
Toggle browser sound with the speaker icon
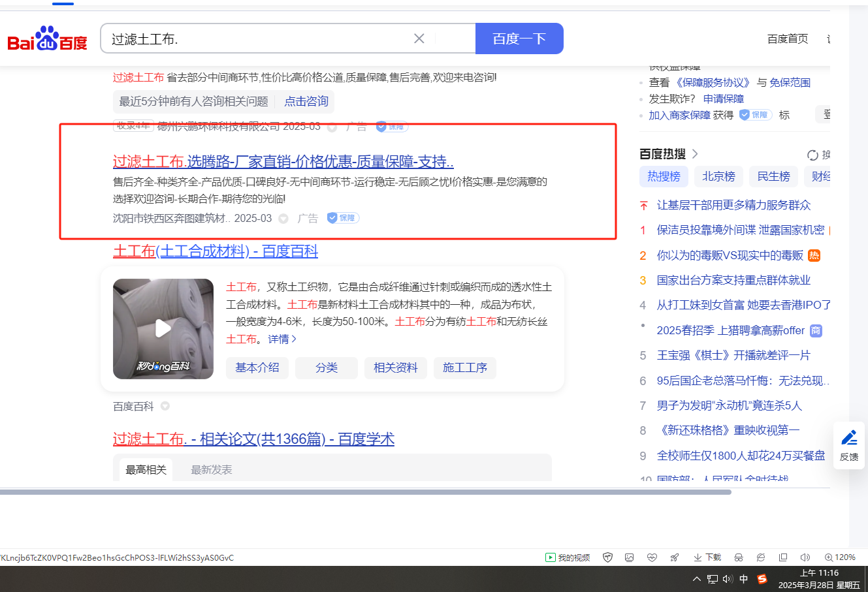[x=805, y=557]
